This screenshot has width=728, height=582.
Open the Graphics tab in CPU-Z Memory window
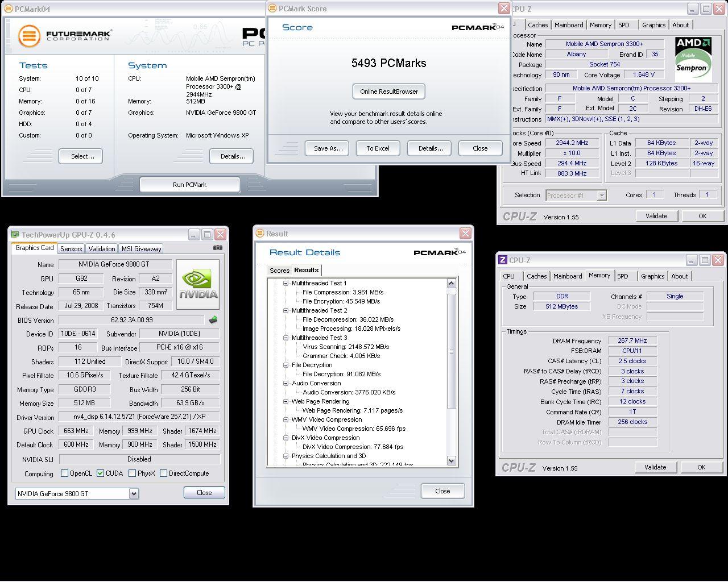click(652, 276)
